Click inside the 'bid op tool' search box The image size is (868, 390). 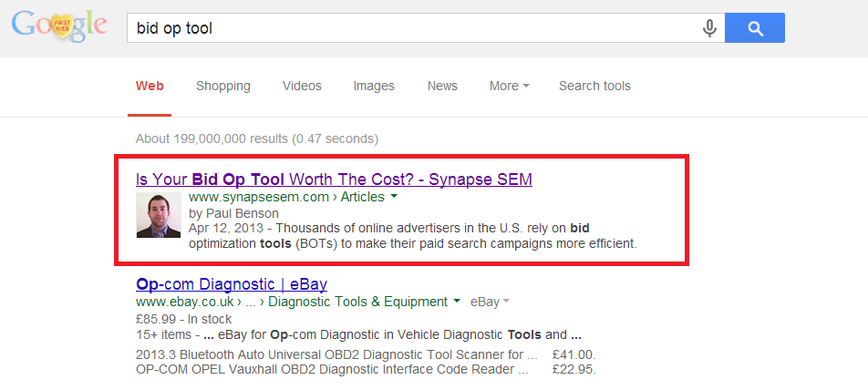coord(412,27)
